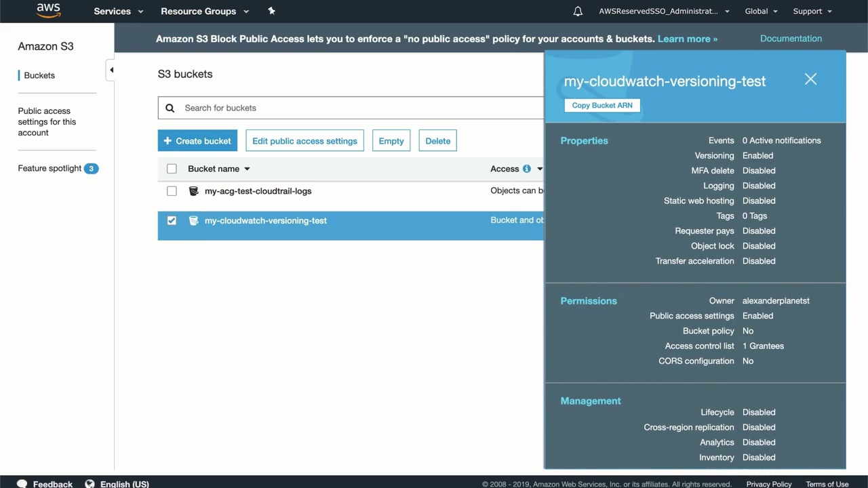Screen dimensions: 868x488
Task: Open the Global region dropdown
Action: click(761, 11)
